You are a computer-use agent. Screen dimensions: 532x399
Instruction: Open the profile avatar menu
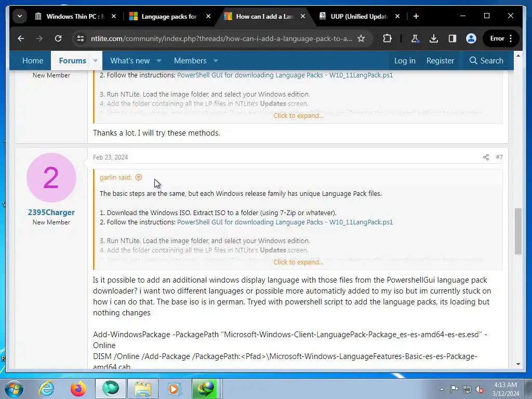[x=471, y=38]
